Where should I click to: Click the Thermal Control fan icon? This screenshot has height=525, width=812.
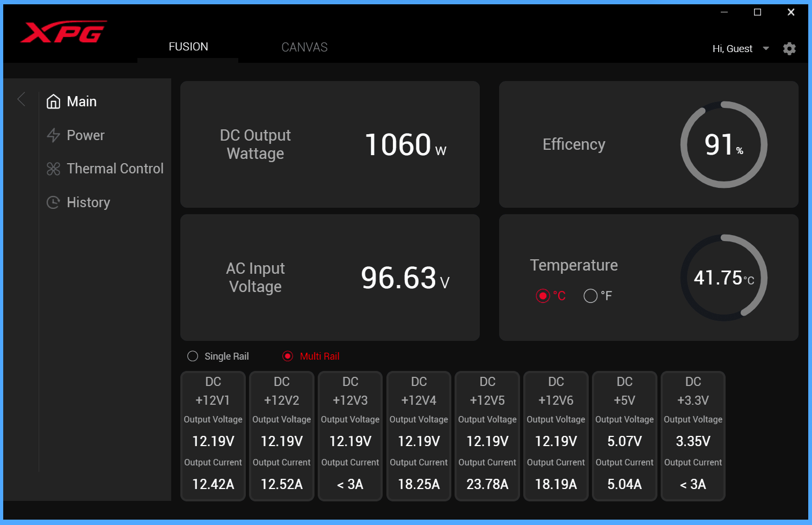click(53, 169)
